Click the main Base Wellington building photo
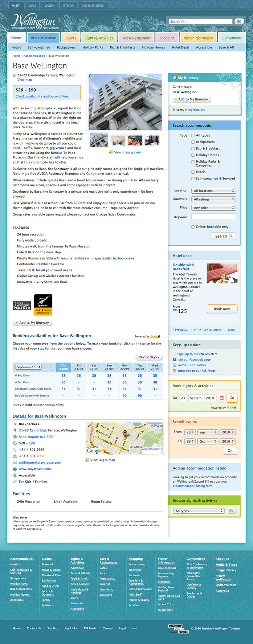The image size is (253, 644). click(125, 102)
